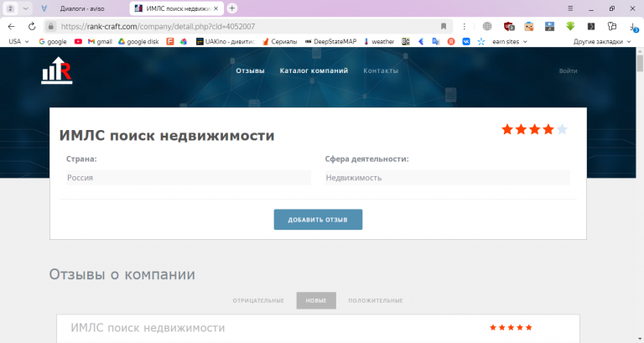The height and width of the screenshot is (343, 644).
Task: Select the ОТРИЦАТЕЛЬНЫЕ reviews tab
Action: [258, 301]
